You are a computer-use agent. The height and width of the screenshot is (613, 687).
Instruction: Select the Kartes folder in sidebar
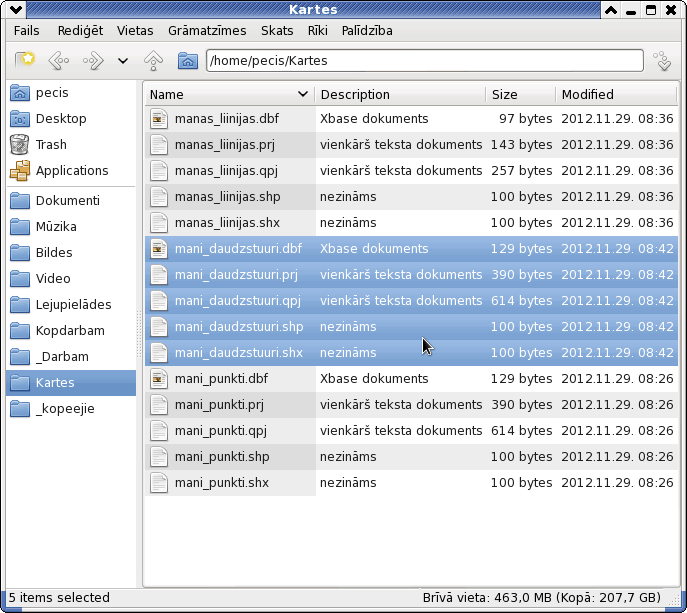71,383
